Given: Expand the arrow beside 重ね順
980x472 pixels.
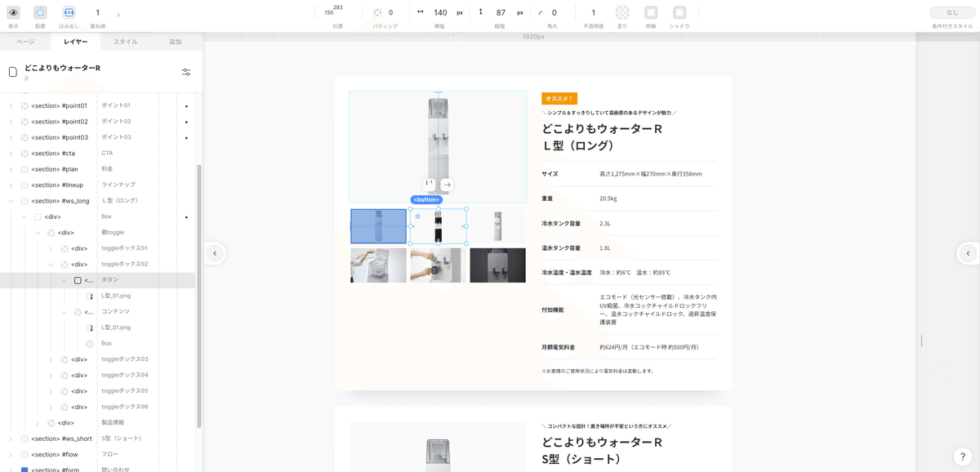Looking at the screenshot, I should pyautogui.click(x=118, y=14).
